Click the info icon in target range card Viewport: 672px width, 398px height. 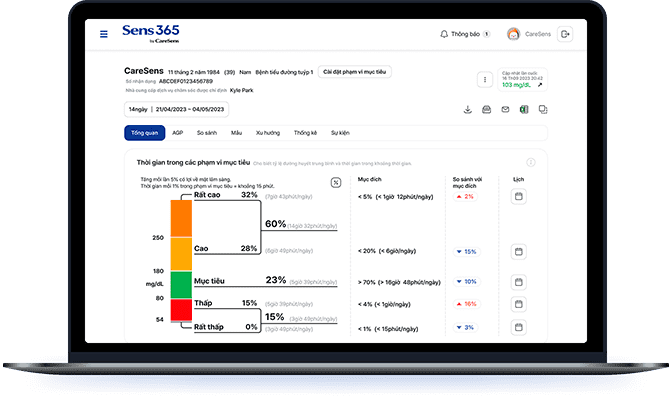tap(531, 162)
